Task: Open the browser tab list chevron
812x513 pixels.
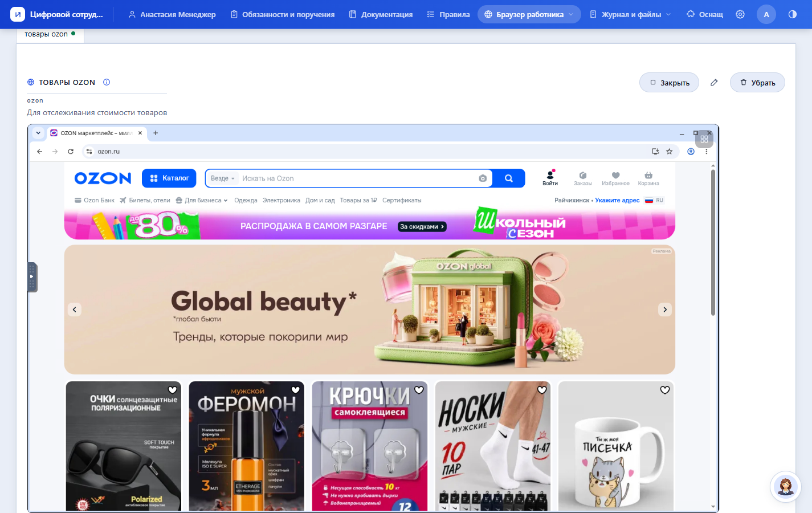Action: pyautogui.click(x=38, y=133)
